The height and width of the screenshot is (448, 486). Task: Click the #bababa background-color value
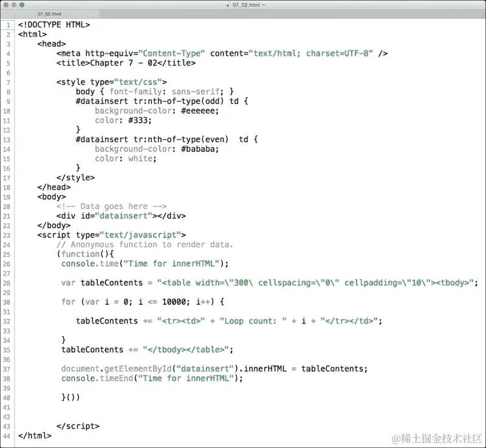tap(200, 149)
